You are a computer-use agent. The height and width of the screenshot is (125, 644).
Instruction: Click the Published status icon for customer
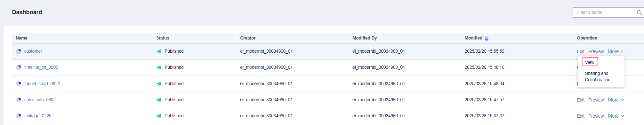pos(159,51)
